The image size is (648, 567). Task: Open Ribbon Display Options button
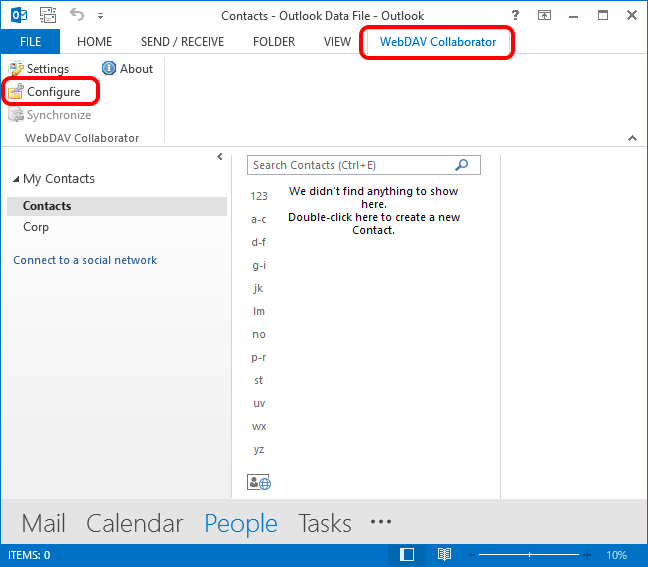pos(544,15)
